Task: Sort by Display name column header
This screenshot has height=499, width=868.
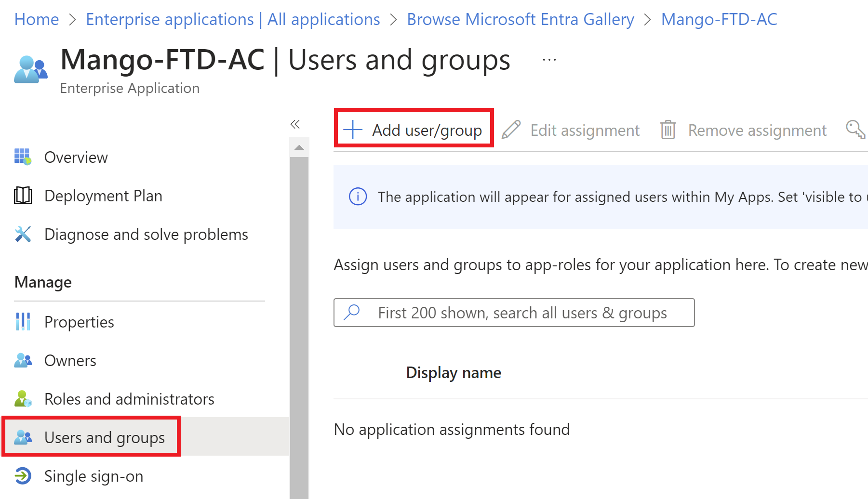Action: click(x=454, y=372)
